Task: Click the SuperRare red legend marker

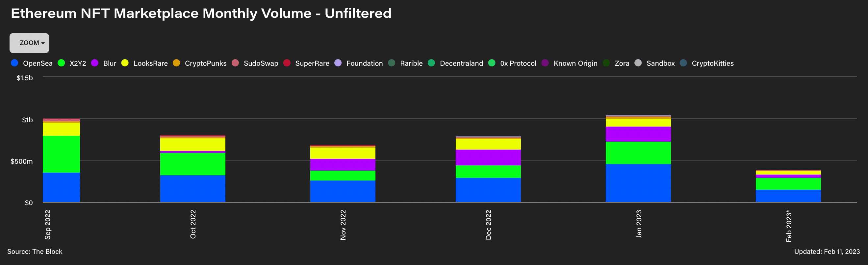Action: 287,63
